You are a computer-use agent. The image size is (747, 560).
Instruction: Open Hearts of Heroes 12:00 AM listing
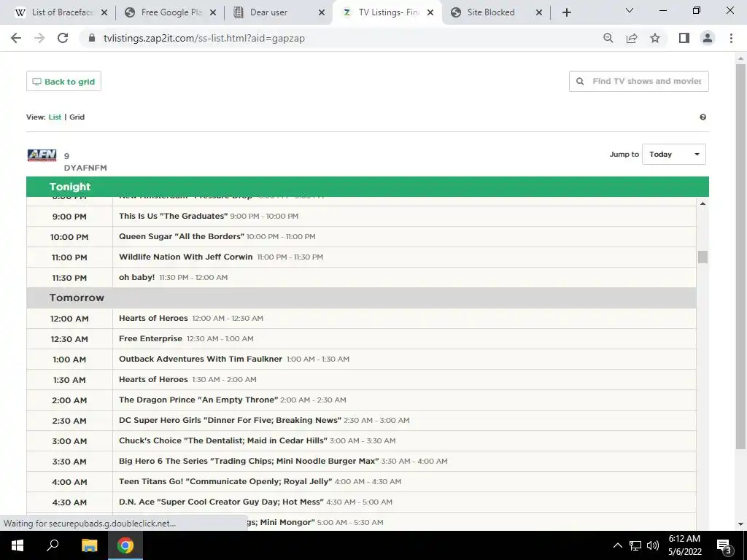(153, 318)
